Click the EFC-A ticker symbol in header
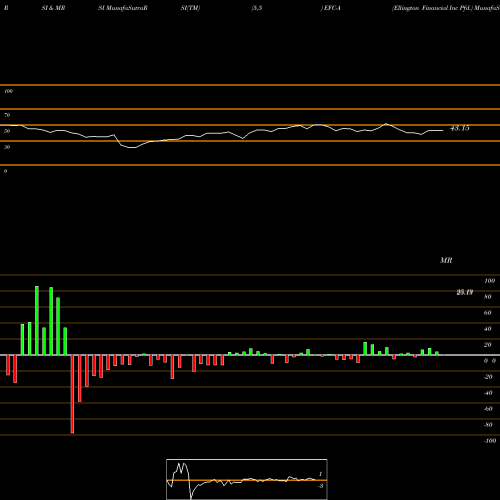500x500 pixels. coord(332,8)
